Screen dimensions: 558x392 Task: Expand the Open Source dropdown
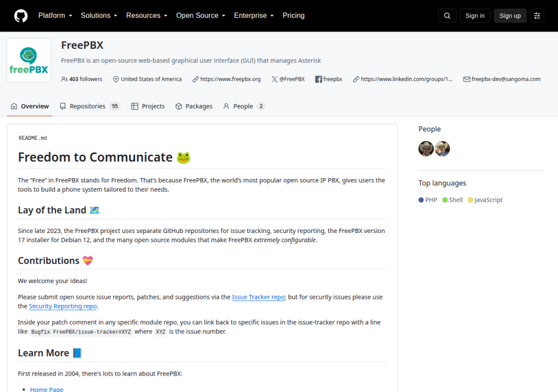coord(201,16)
